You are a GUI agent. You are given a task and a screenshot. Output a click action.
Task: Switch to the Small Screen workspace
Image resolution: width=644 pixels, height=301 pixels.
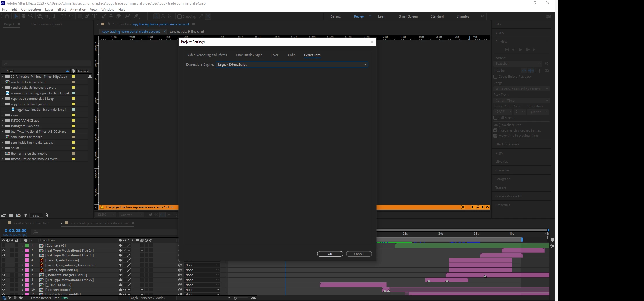[x=408, y=16]
